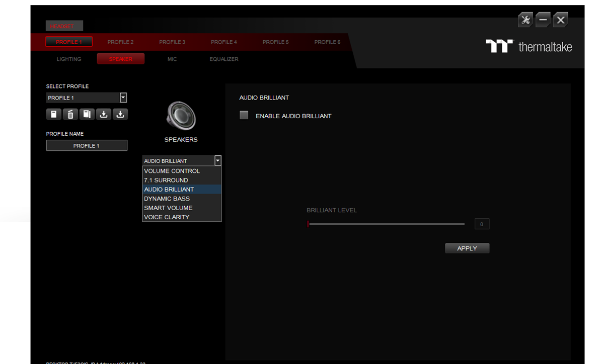
Task: Click the new profile icon button
Action: tap(54, 114)
